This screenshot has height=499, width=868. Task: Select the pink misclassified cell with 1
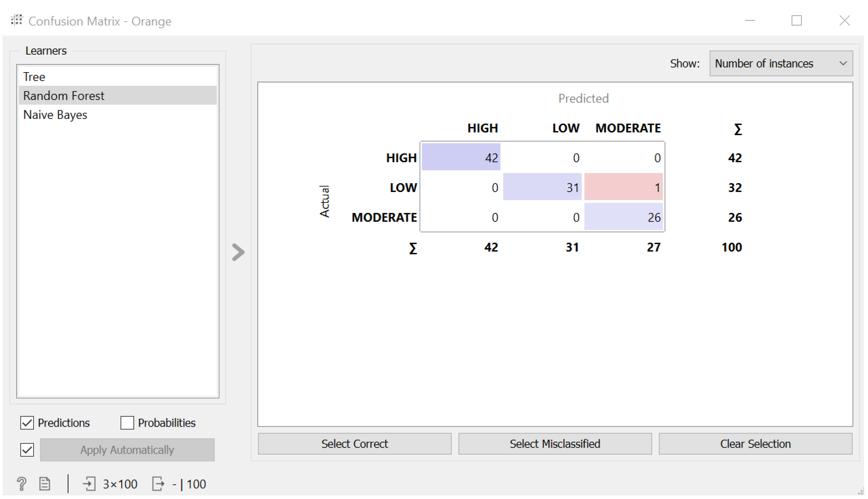(x=623, y=187)
